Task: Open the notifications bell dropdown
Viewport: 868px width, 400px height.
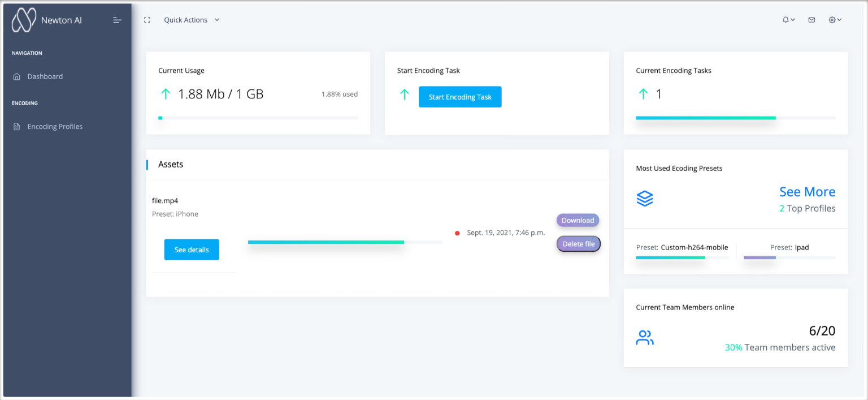Action: click(x=788, y=20)
